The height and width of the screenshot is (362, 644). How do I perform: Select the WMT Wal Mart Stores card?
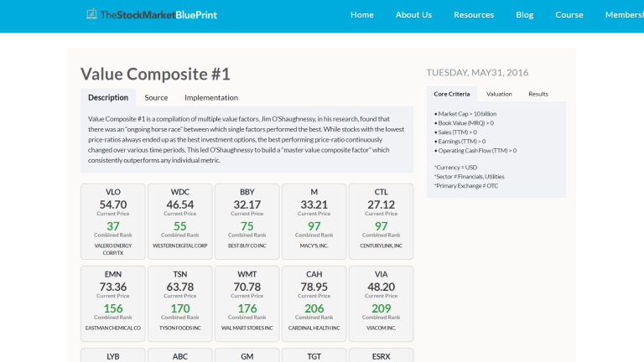247,303
